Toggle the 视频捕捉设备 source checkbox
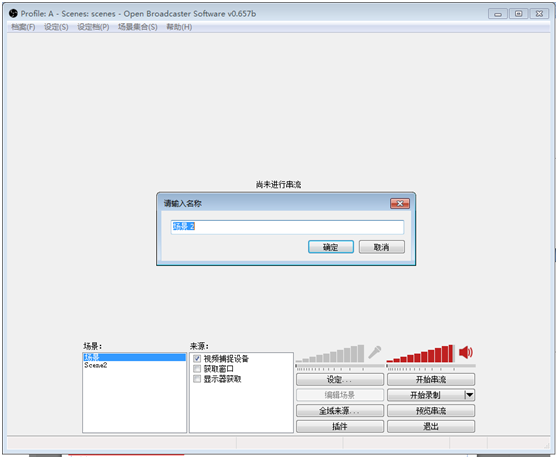Image resolution: width=558 pixels, height=459 pixels. [197, 358]
